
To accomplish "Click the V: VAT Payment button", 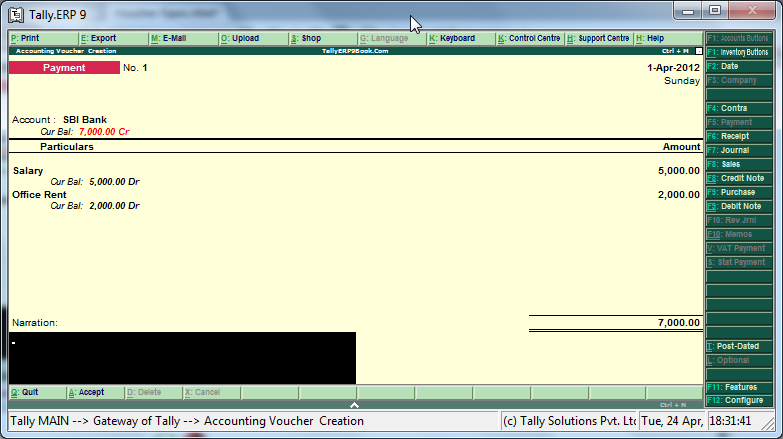I will click(739, 248).
